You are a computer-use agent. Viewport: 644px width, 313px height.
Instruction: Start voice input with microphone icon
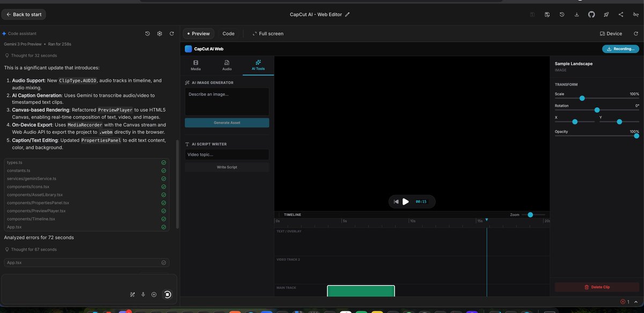click(143, 294)
